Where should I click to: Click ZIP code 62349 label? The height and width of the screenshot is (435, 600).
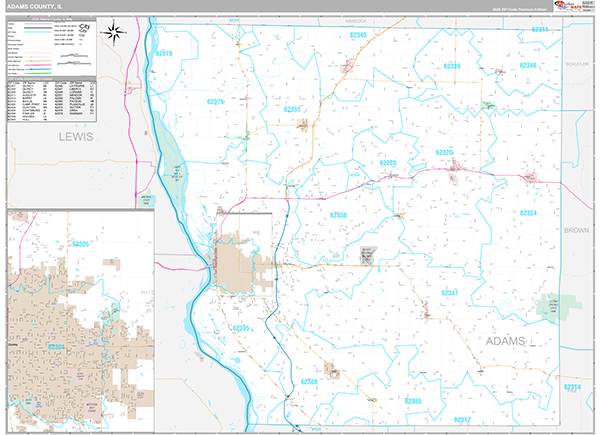tap(358, 35)
